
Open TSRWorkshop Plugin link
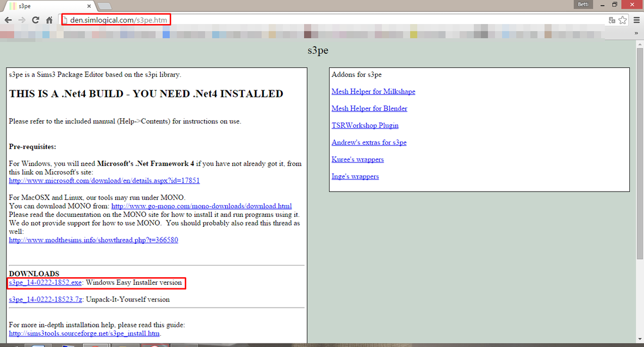365,125
